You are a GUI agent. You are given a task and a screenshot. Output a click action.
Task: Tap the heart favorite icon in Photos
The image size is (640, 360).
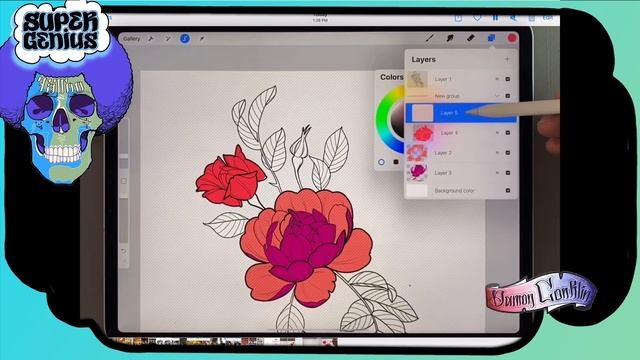pyautogui.click(x=477, y=18)
